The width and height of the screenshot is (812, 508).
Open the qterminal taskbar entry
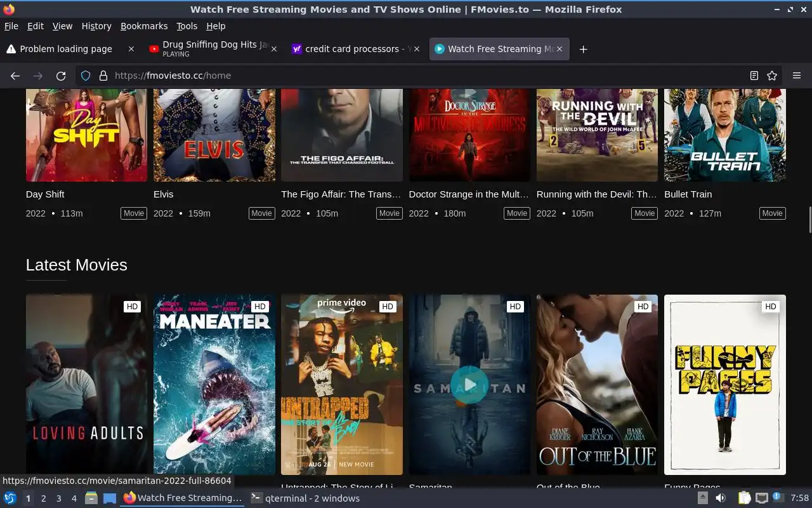point(305,498)
